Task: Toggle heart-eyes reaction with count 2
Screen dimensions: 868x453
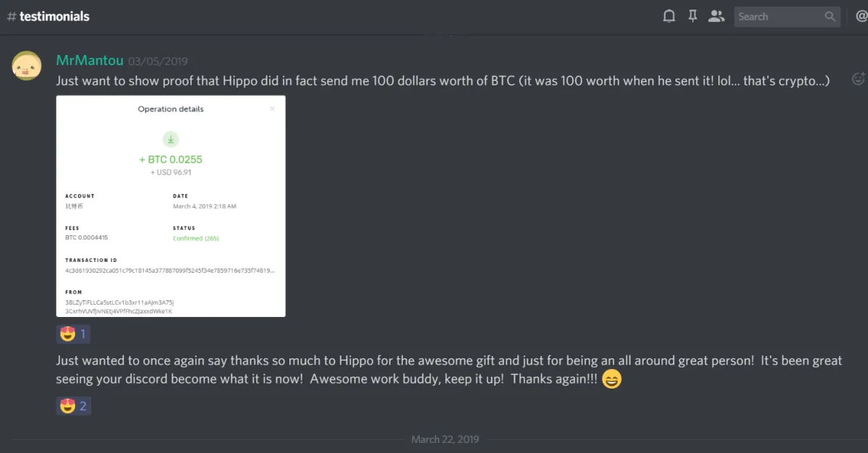Action: click(x=73, y=406)
